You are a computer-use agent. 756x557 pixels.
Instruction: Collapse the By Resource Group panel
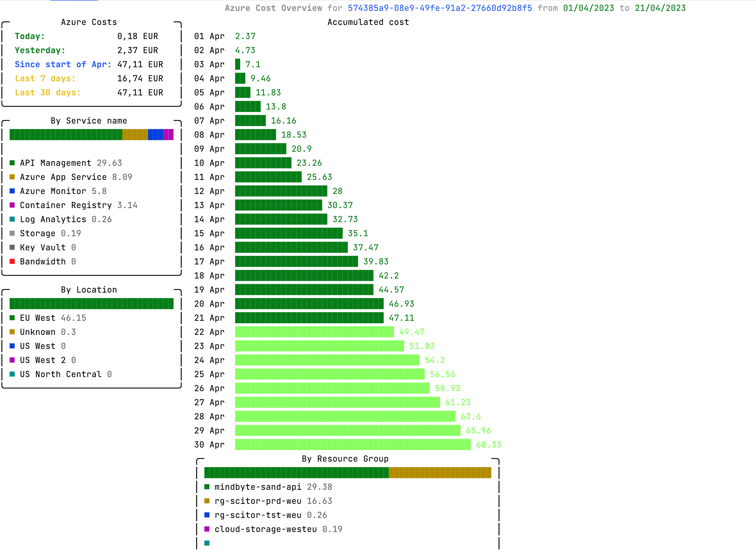345,458
